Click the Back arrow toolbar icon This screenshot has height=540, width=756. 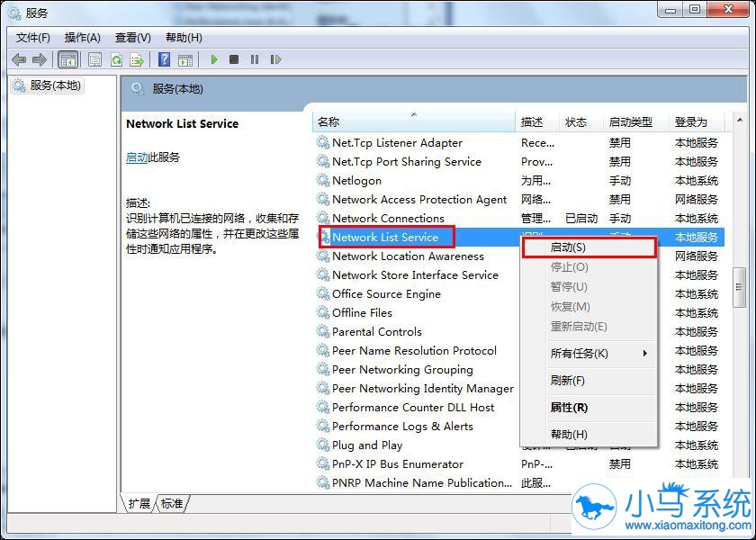point(19,59)
